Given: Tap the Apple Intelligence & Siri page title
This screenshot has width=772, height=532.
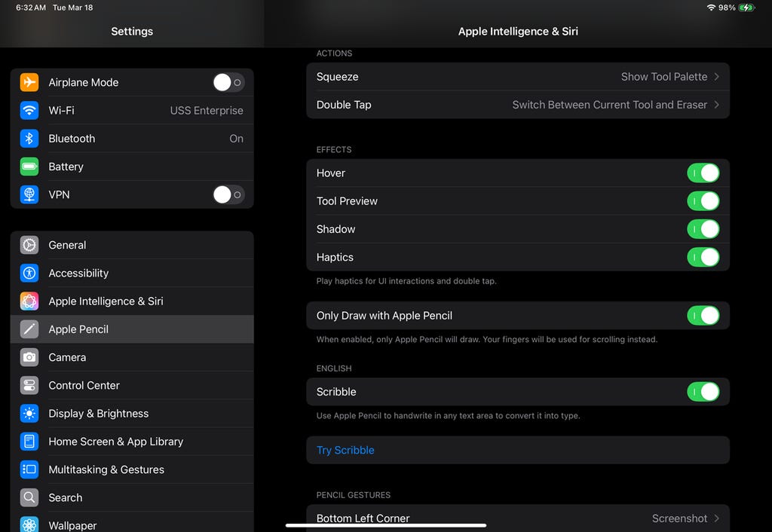Looking at the screenshot, I should point(518,32).
